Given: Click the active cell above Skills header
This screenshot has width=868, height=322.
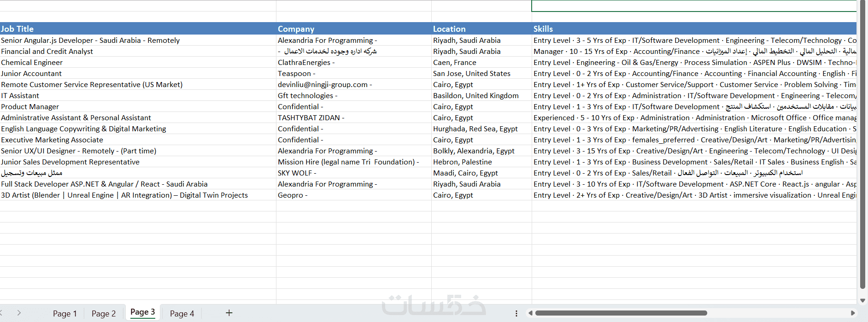Looking at the screenshot, I should click(x=694, y=6).
